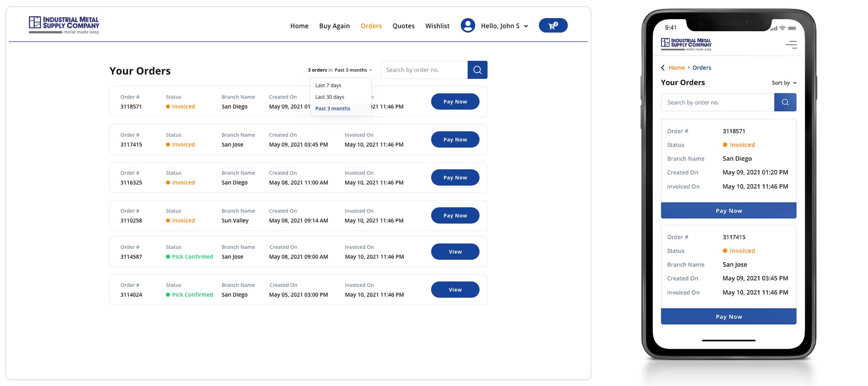This screenshot has width=868, height=386.
Task: Tap the mobile back chevron arrow
Action: (x=663, y=68)
